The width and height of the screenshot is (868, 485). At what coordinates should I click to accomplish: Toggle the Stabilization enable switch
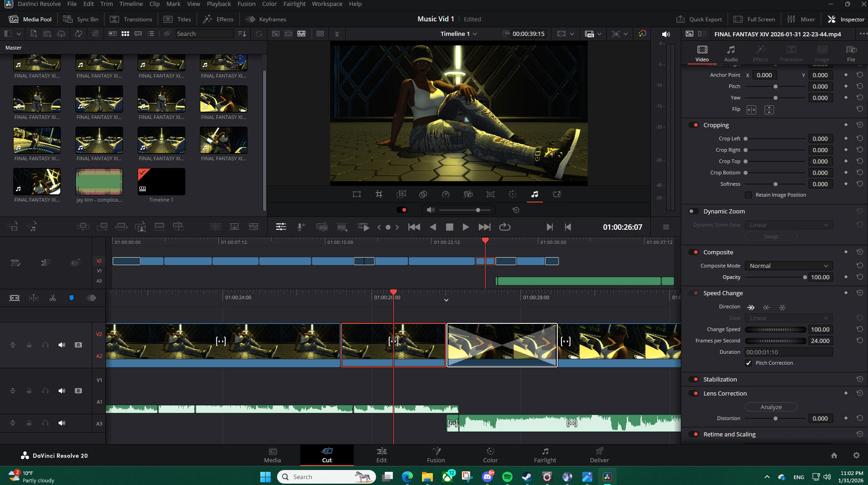pos(694,379)
